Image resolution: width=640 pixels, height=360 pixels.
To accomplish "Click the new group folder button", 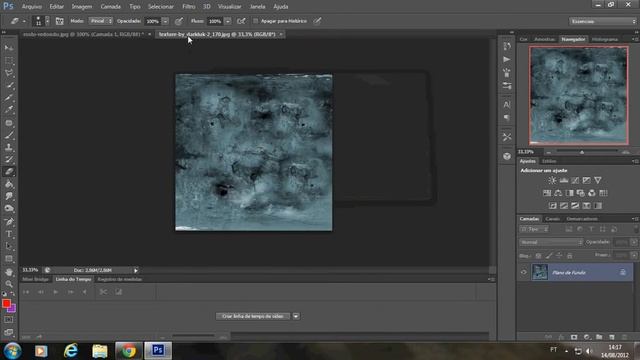I will (599, 337).
